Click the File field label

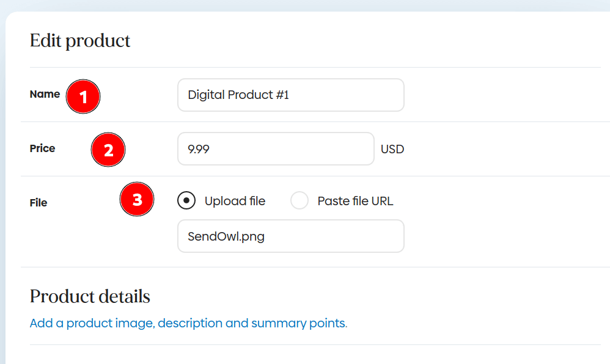tap(39, 202)
